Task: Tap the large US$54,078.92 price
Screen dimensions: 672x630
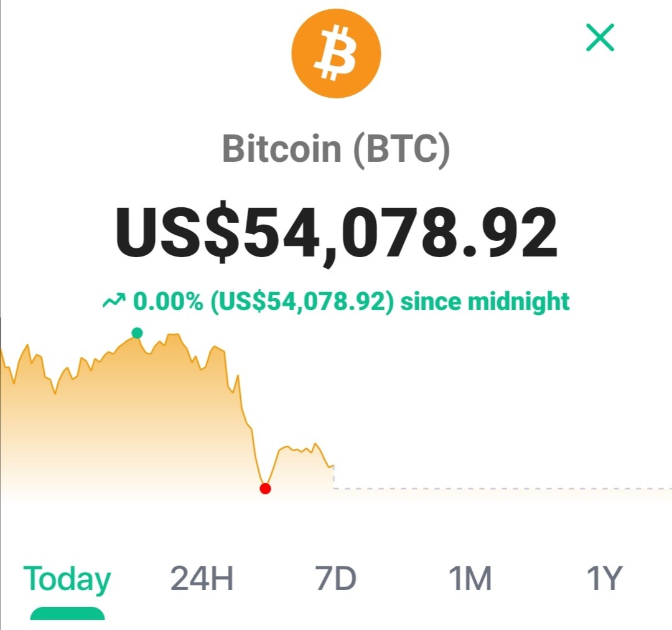Action: [x=336, y=233]
